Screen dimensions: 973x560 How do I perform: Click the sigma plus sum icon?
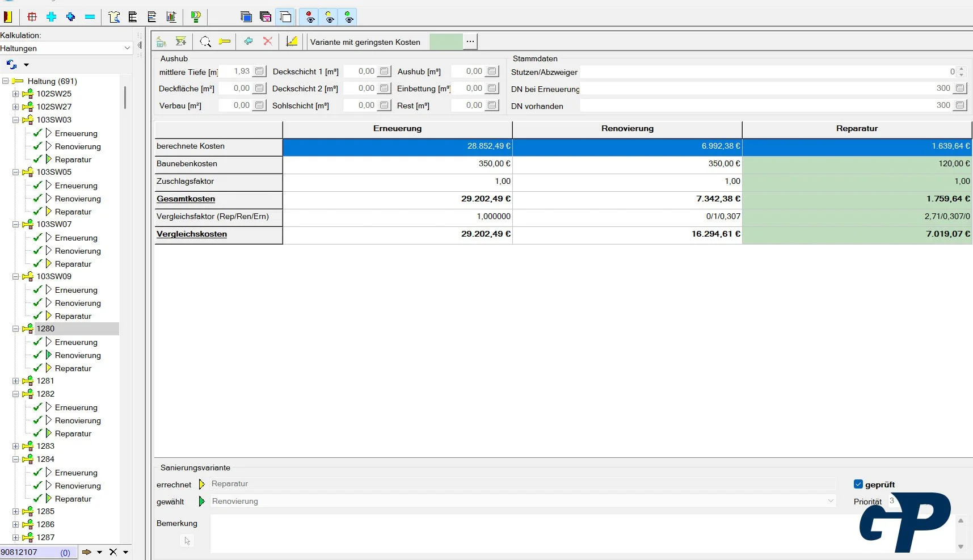click(x=181, y=41)
